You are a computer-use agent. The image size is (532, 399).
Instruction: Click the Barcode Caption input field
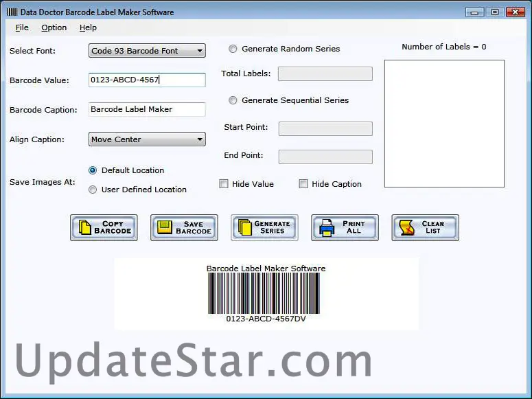click(147, 109)
